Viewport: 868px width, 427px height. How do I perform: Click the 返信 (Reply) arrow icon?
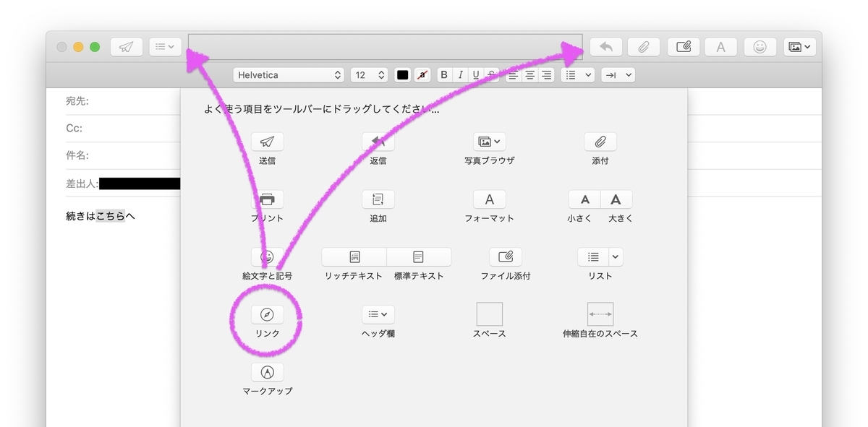(378, 142)
